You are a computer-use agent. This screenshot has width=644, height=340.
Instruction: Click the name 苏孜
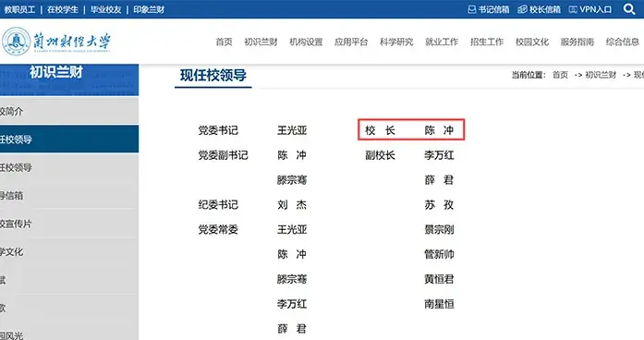coord(439,204)
